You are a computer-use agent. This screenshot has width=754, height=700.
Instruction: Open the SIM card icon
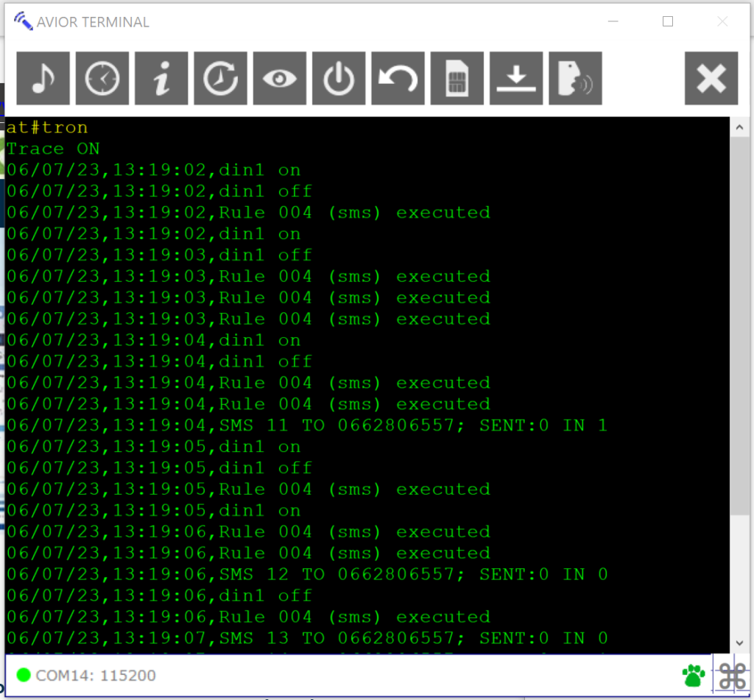click(x=457, y=79)
